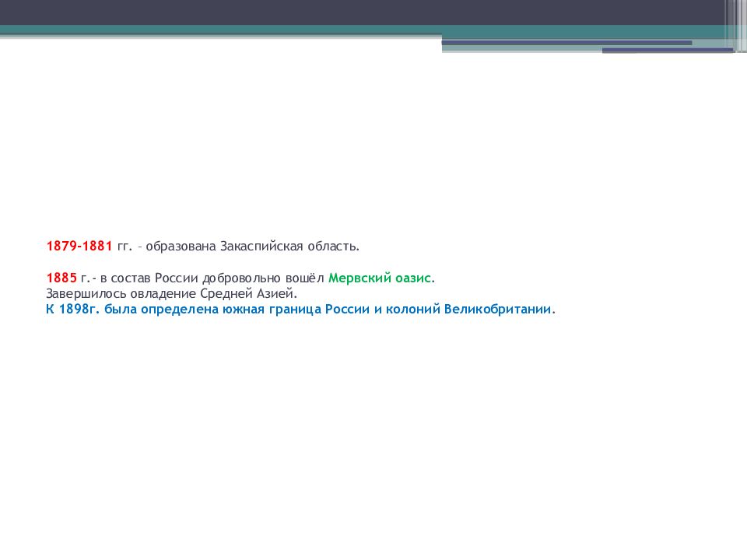Select the red date range "1879-1881"
The width and height of the screenshot is (747, 560).
pyautogui.click(x=79, y=247)
